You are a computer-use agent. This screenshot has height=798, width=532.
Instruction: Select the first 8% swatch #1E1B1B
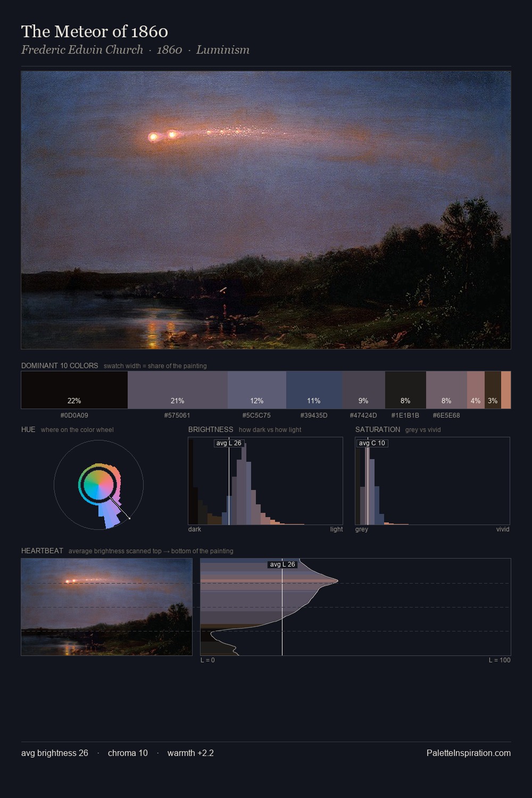click(x=405, y=390)
